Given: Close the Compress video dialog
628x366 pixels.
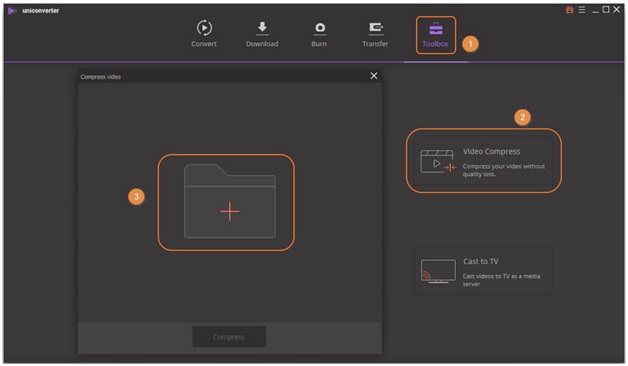Looking at the screenshot, I should tap(374, 76).
